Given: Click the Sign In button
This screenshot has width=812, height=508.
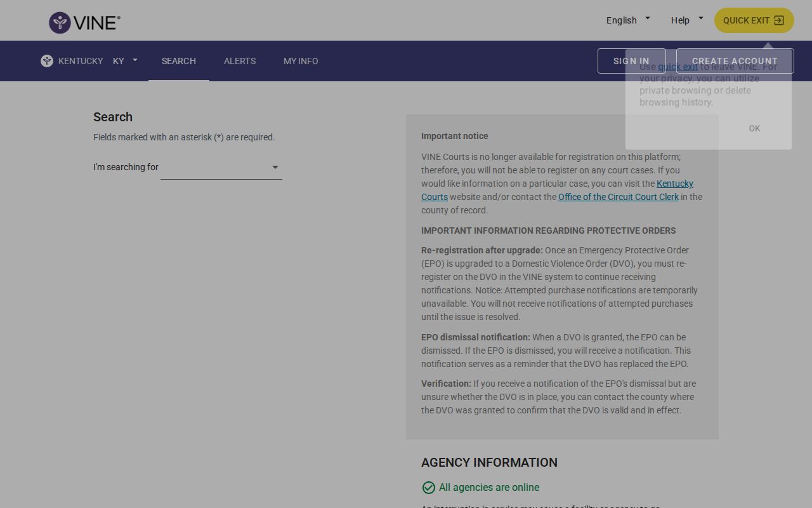Looking at the screenshot, I should (x=631, y=61).
